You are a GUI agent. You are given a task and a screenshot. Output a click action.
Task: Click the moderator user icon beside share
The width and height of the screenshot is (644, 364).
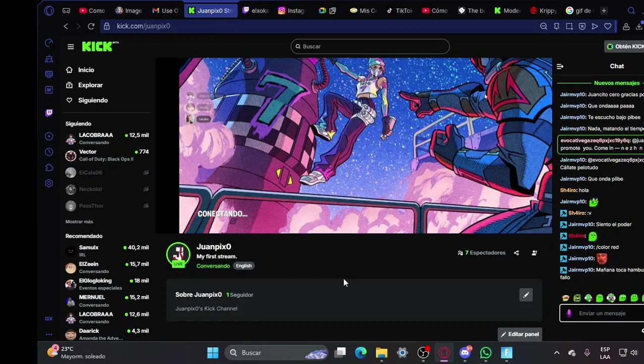[x=534, y=253]
